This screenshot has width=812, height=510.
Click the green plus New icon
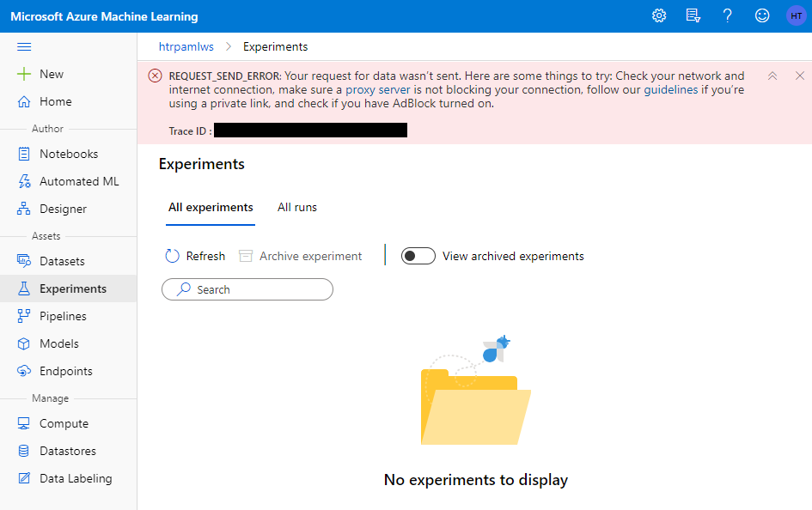(24, 74)
